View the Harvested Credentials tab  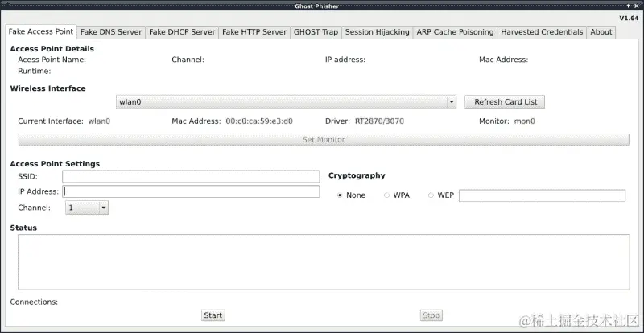tap(542, 32)
